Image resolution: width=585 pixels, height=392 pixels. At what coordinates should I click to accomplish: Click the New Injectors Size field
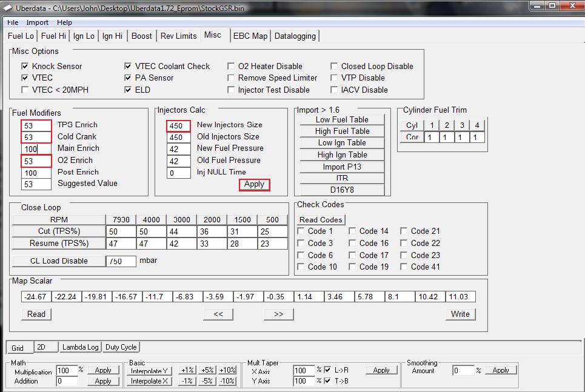[178, 125]
